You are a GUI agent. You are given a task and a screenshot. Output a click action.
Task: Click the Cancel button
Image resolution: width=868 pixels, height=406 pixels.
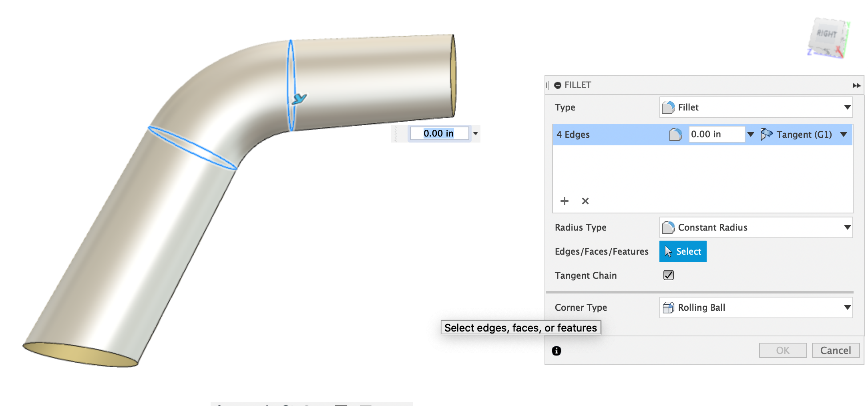tap(835, 350)
